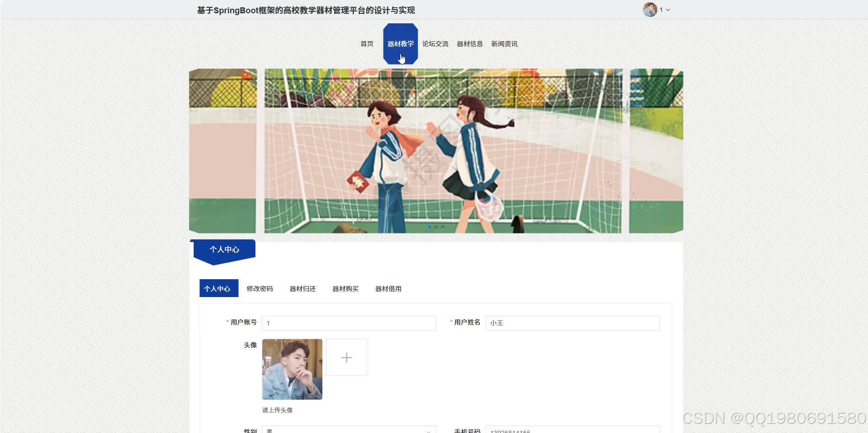The width and height of the screenshot is (868, 433).
Task: Click the current avatar photo thumbnail
Action: [292, 368]
